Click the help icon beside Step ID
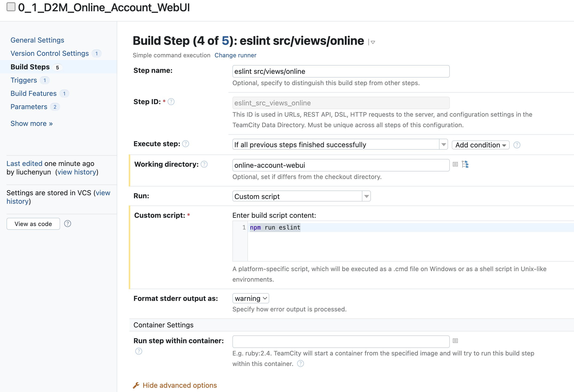Viewport: 574px width, 392px height. [x=171, y=102]
